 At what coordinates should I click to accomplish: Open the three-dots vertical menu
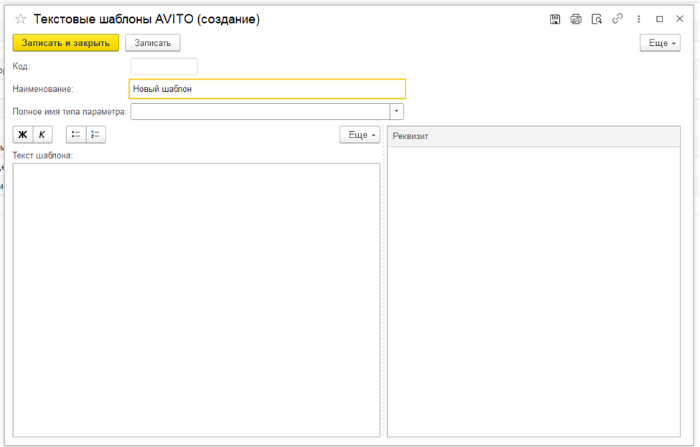(639, 19)
